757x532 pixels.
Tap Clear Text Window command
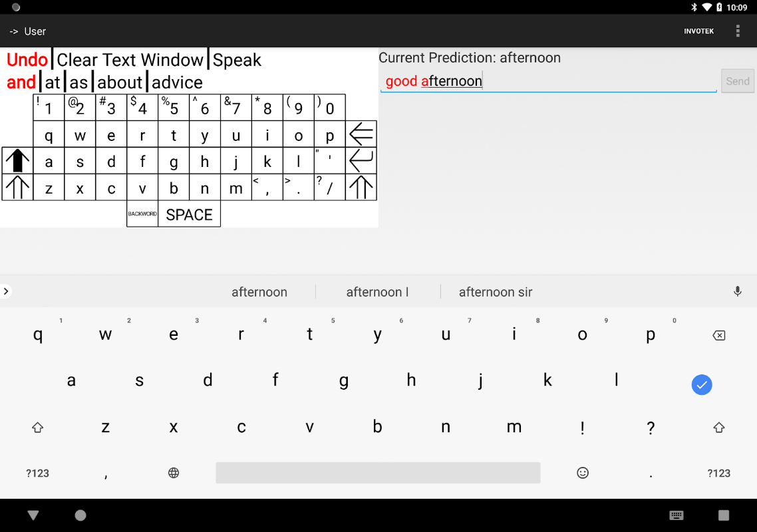click(x=130, y=60)
